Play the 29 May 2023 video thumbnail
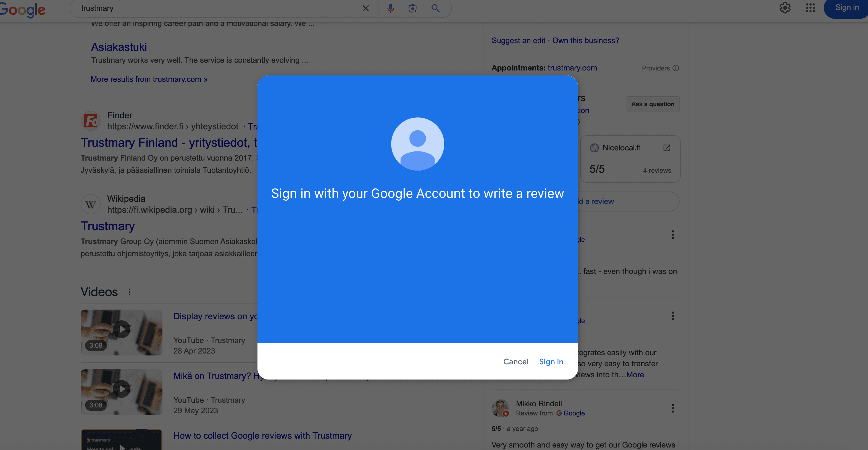This screenshot has height=450, width=868. tap(121, 392)
